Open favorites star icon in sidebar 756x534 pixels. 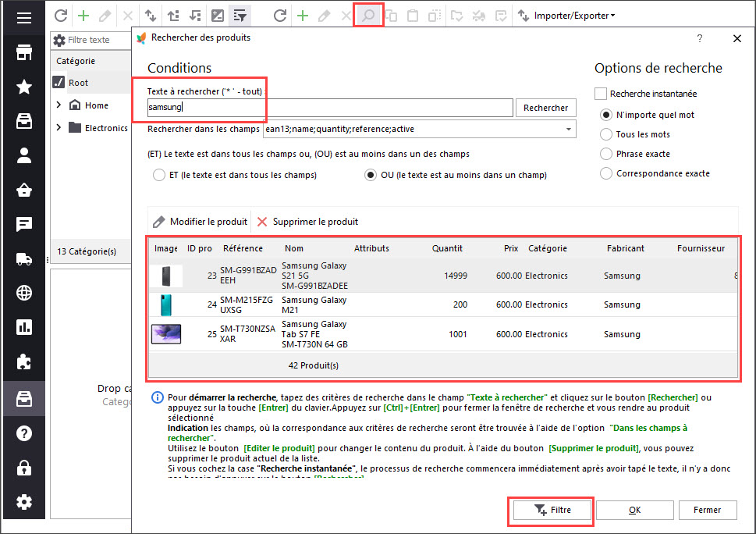pos(24,87)
